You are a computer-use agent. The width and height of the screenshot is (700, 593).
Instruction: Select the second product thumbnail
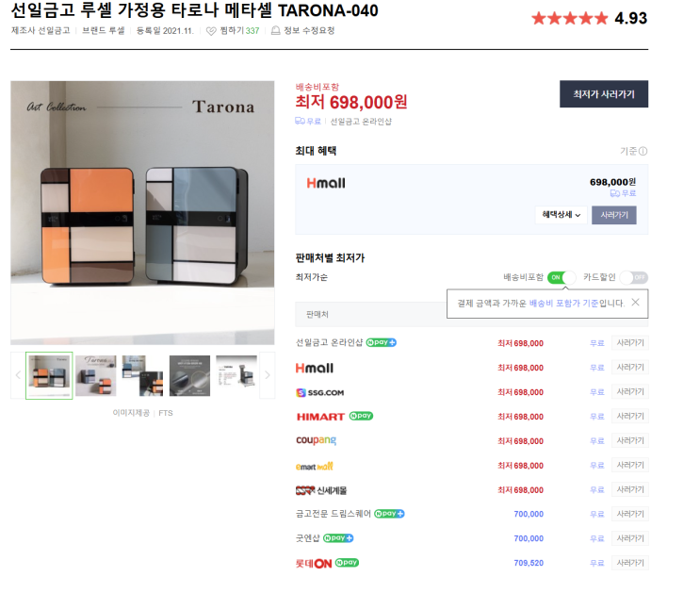click(95, 375)
